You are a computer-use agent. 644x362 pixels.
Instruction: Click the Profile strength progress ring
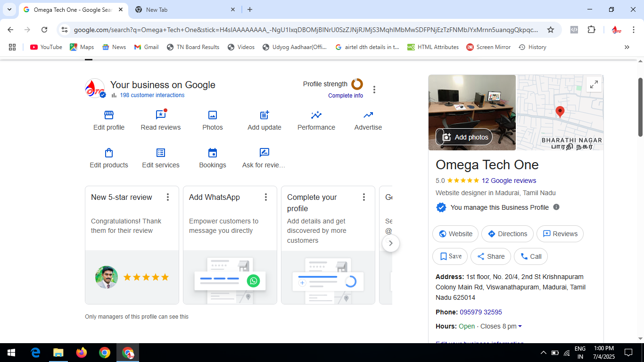(x=357, y=84)
